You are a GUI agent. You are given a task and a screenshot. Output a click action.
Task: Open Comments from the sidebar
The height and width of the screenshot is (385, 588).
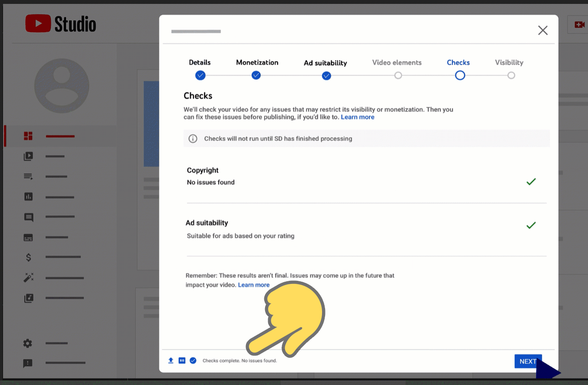[x=28, y=217]
